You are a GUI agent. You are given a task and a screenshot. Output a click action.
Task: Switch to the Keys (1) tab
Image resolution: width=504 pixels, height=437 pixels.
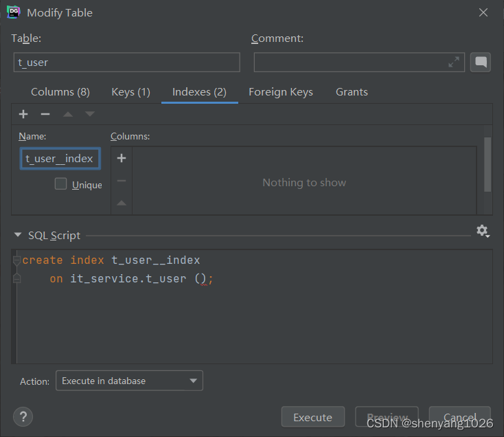coord(130,92)
